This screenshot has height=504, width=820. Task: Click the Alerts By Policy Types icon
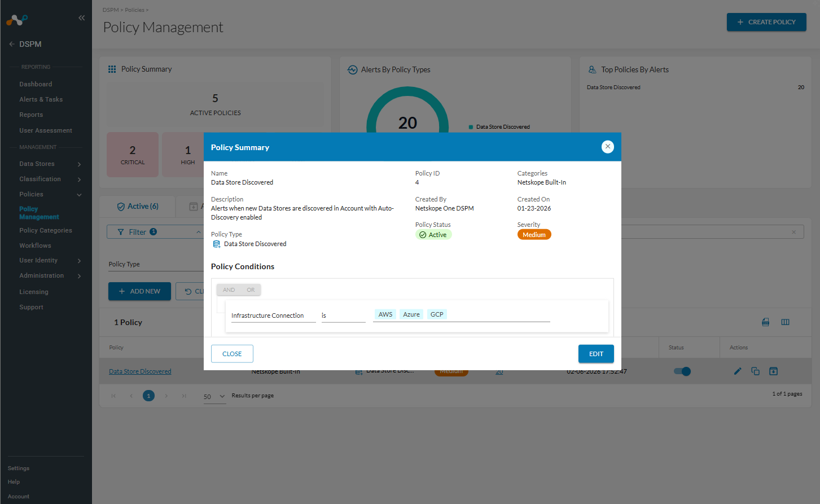[353, 69]
